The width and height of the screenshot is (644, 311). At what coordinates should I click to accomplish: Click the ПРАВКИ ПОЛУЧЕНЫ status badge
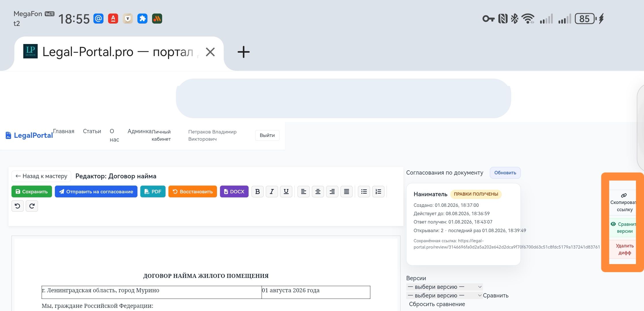pyautogui.click(x=476, y=194)
